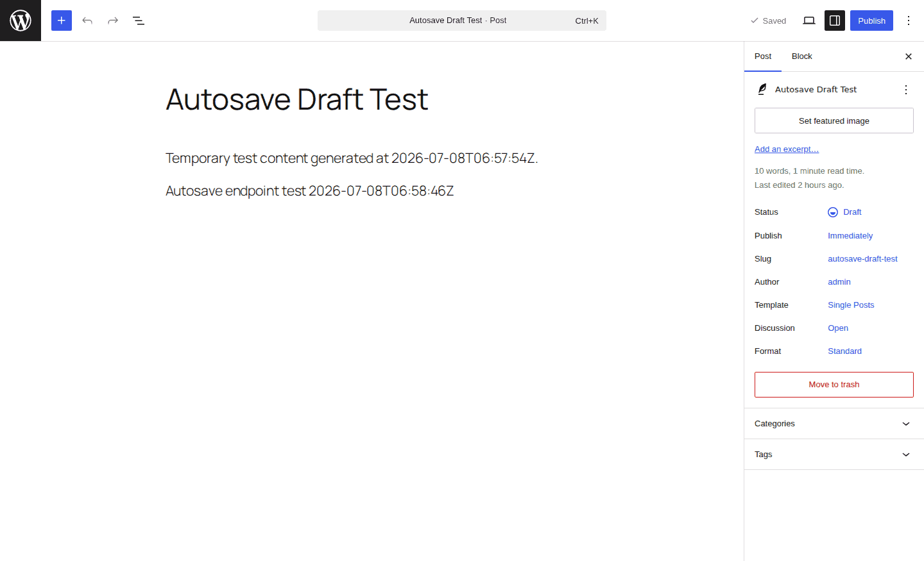This screenshot has height=561, width=924.
Task: Expand the Categories panel
Action: click(x=834, y=424)
